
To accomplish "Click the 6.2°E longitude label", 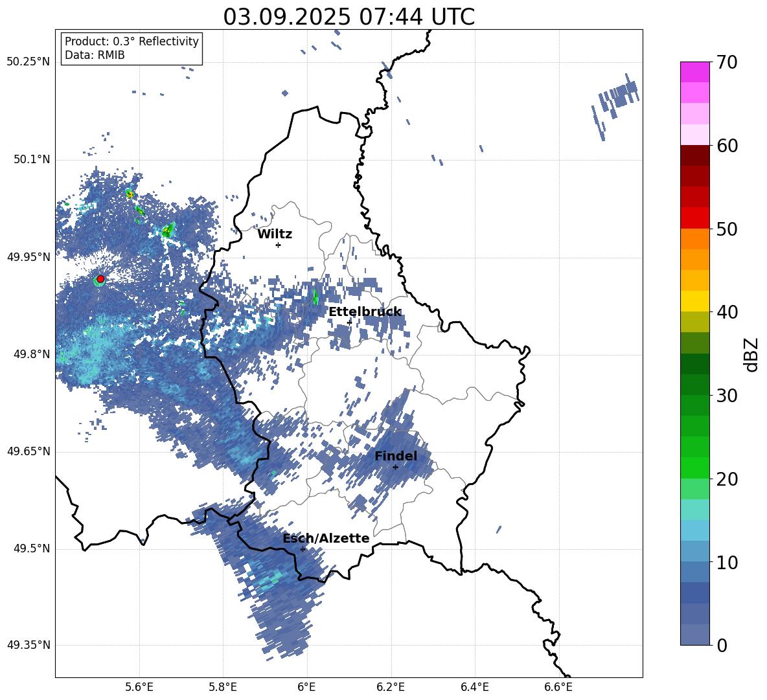I will 391,687.
